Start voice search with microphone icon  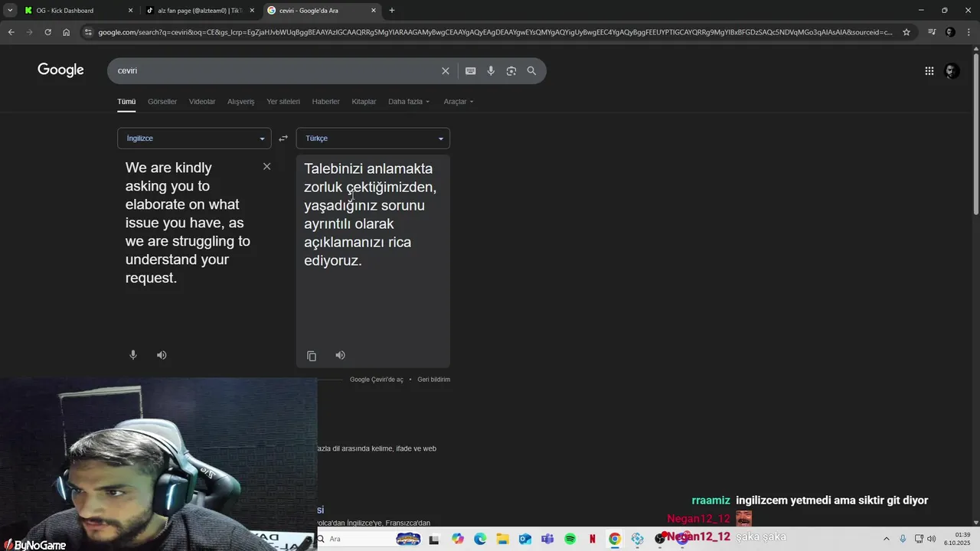point(491,70)
